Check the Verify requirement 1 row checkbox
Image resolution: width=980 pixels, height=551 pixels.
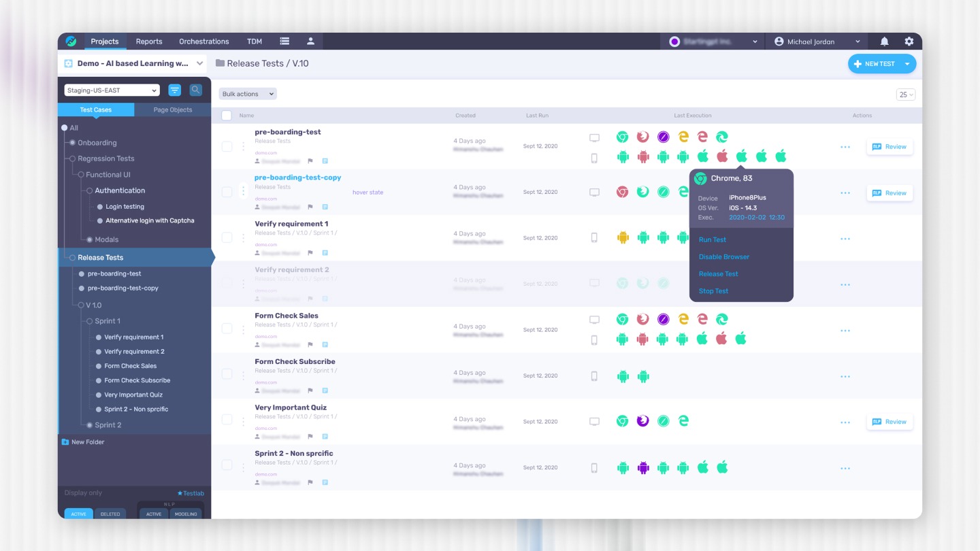pyautogui.click(x=227, y=237)
